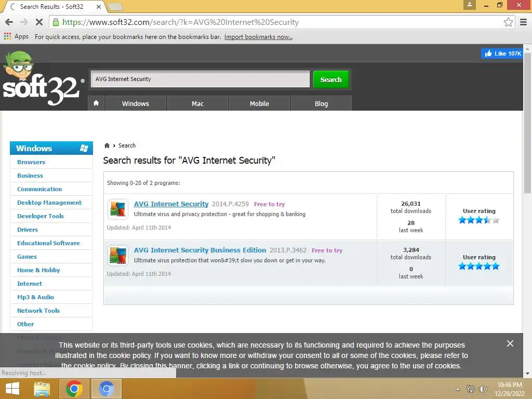Click the Chromium taskbar icon

click(x=106, y=389)
